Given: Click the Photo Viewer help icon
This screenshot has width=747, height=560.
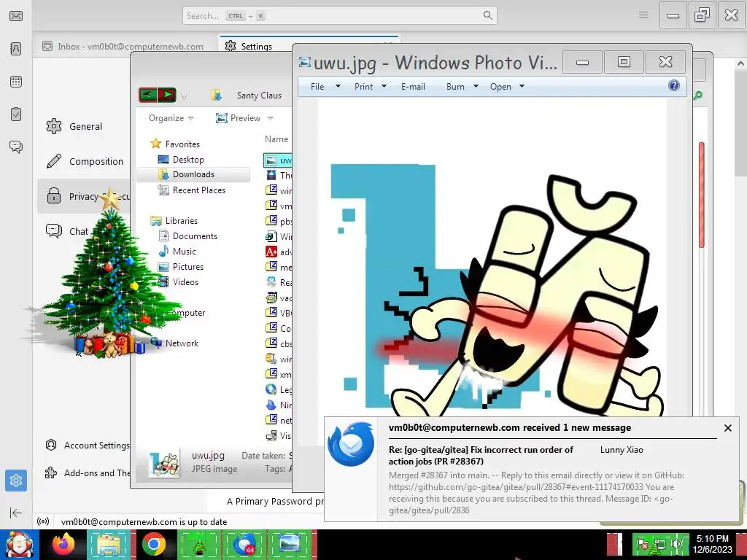Looking at the screenshot, I should (x=673, y=85).
